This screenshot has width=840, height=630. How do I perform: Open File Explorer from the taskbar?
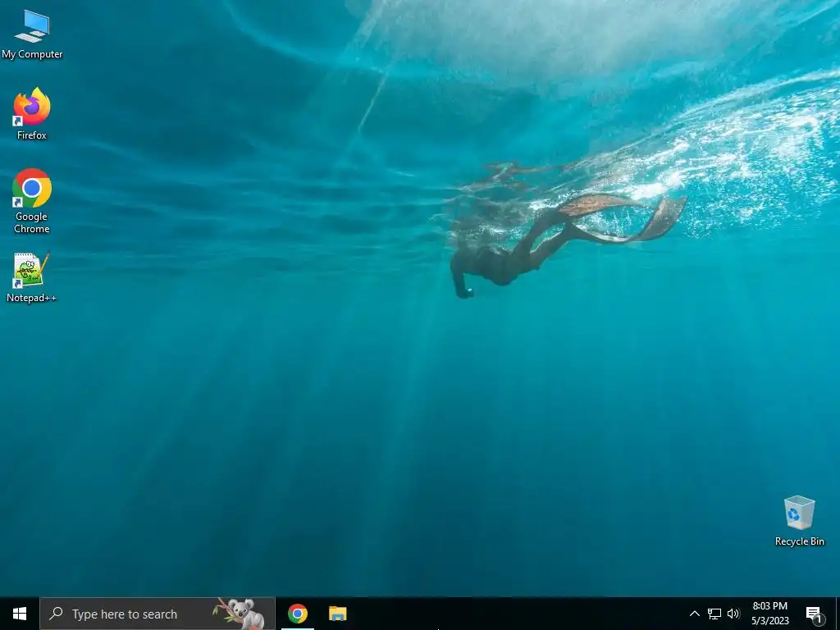point(337,614)
